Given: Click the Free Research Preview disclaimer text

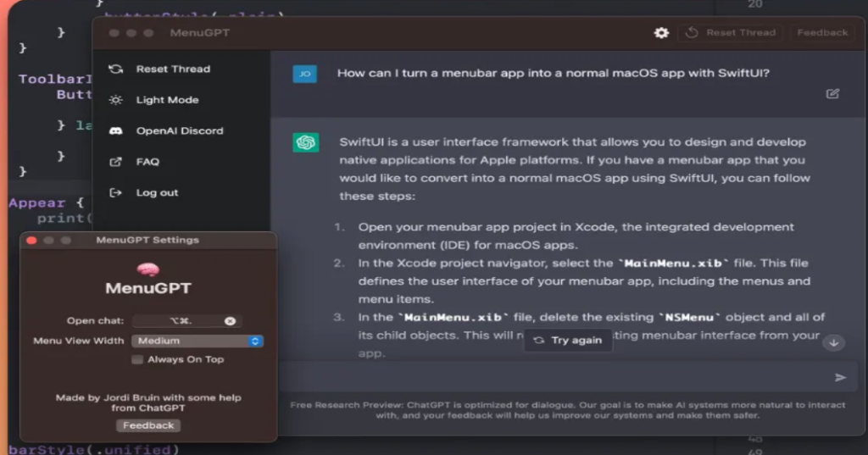Looking at the screenshot, I should 568,410.
